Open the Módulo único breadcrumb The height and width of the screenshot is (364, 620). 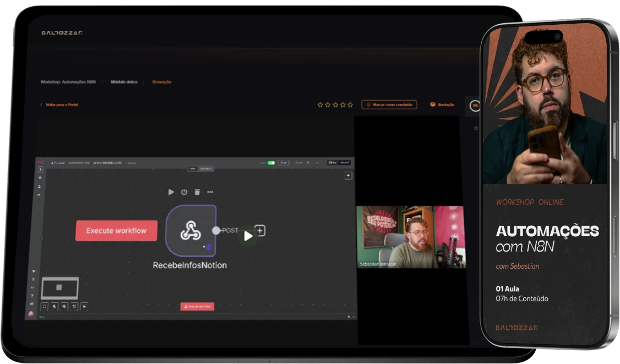pyautogui.click(x=124, y=82)
